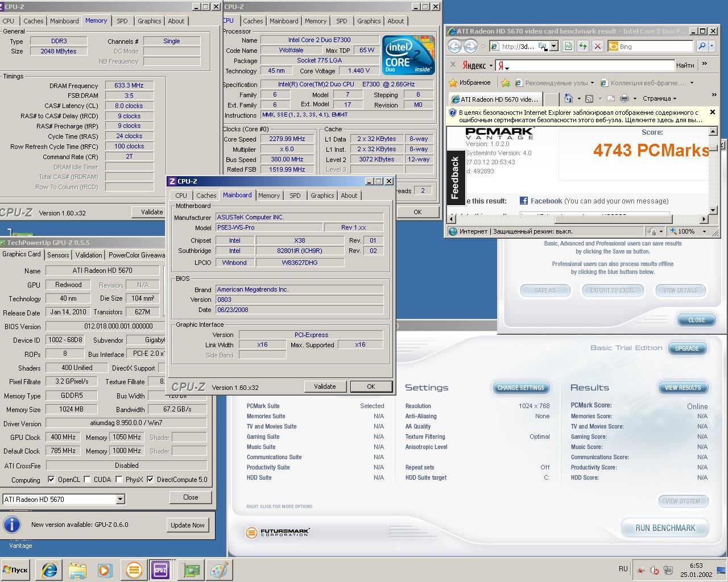Click the RU language indicator
The height and width of the screenshot is (582, 728).
click(x=623, y=569)
